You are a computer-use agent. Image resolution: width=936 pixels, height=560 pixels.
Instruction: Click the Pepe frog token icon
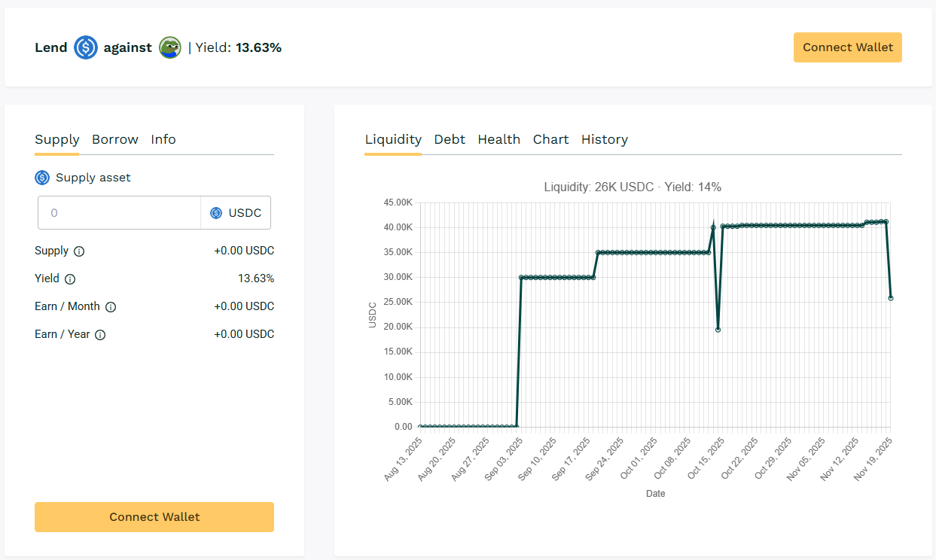click(x=170, y=47)
